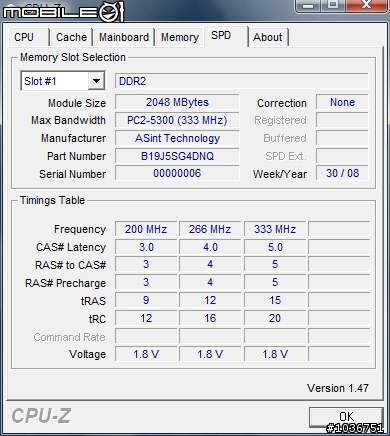The width and height of the screenshot is (390, 436).
Task: Click the empty Buffered field
Action: click(x=342, y=138)
